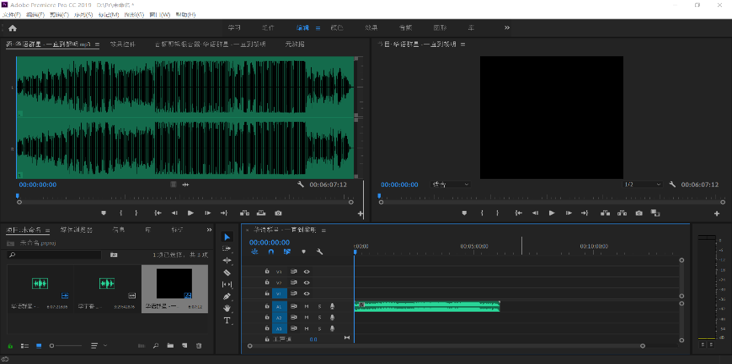Image resolution: width=732 pixels, height=364 pixels.
Task: Click the Home icon in workspace bar
Action: pos(13,28)
